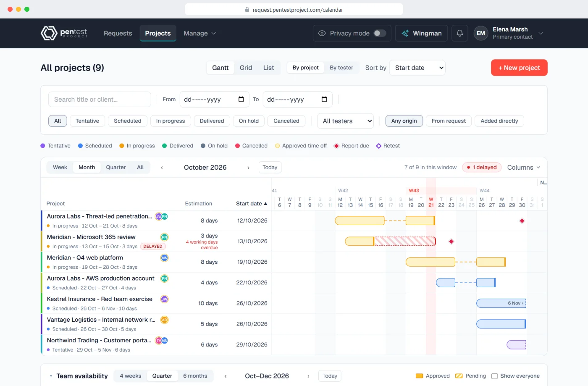Filter by In progress status
Screen dimensions: 588x386
click(x=171, y=121)
